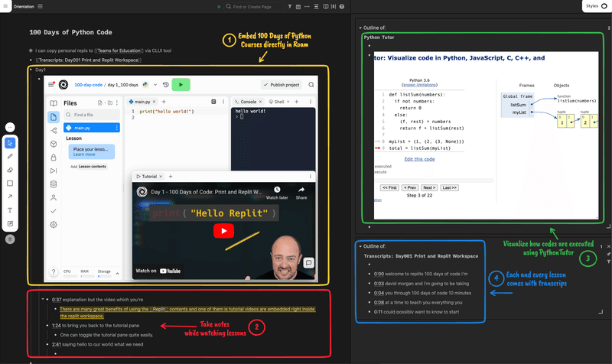
Task: Open the Secrets lock icon in sidebar
Action: click(54, 158)
